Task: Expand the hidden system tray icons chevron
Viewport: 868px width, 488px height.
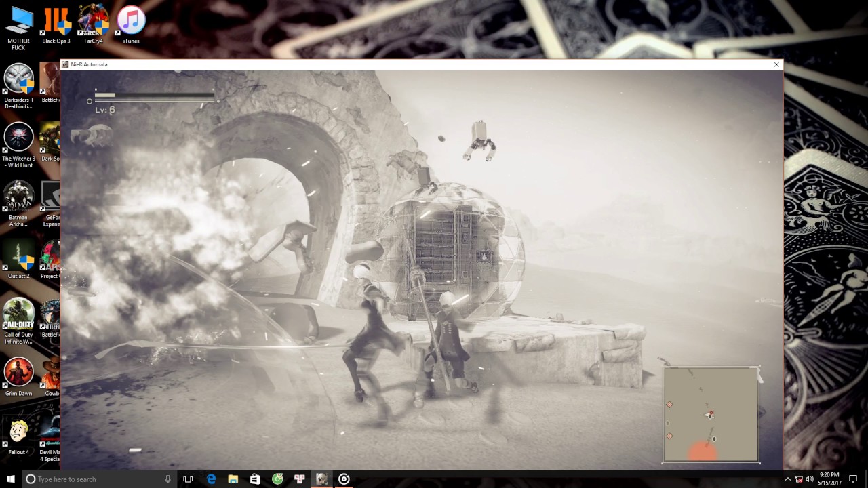Action: 787,479
